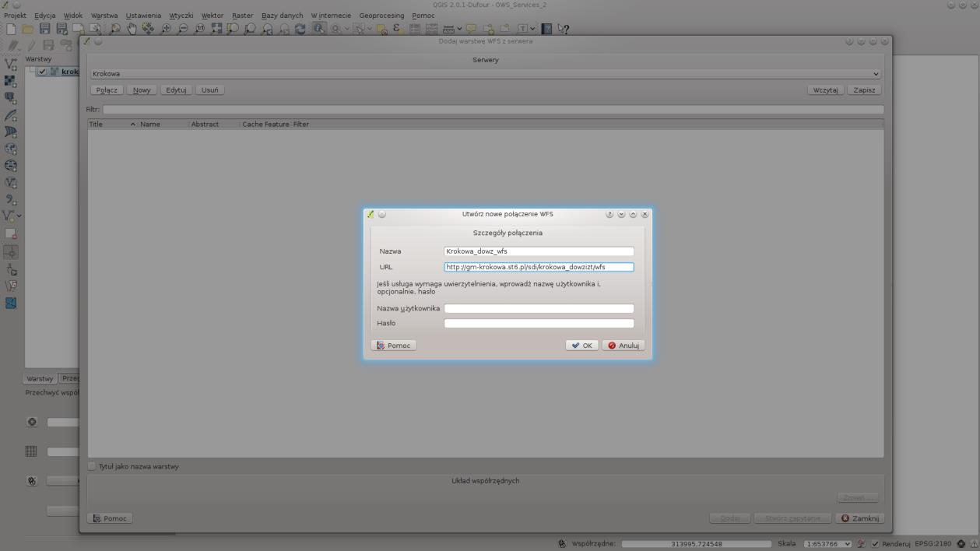The width and height of the screenshot is (980, 551).
Task: Click the Remove layer icon in sidebar
Action: 12,234
